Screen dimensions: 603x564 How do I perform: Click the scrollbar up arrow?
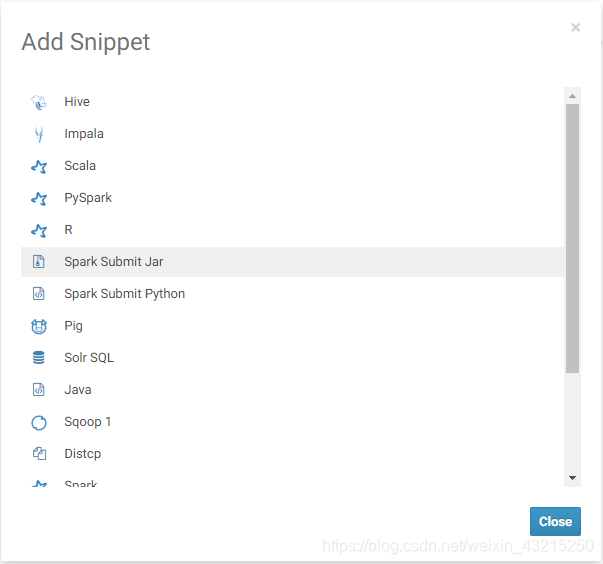tap(572, 96)
